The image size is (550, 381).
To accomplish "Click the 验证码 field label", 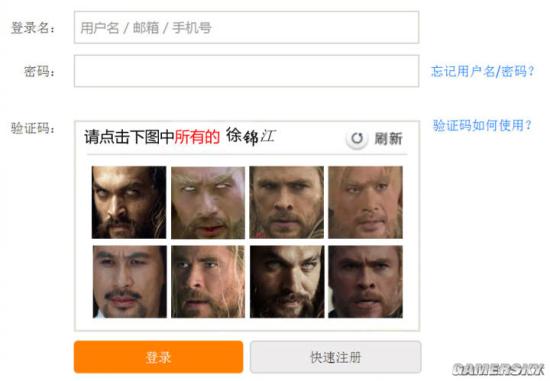I will (x=33, y=128).
